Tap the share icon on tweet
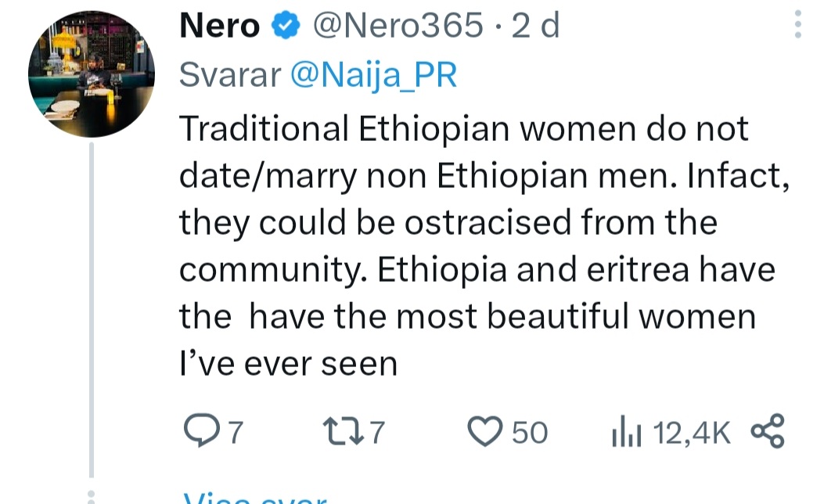Image resolution: width=824 pixels, height=504 pixels. pyautogui.click(x=768, y=431)
